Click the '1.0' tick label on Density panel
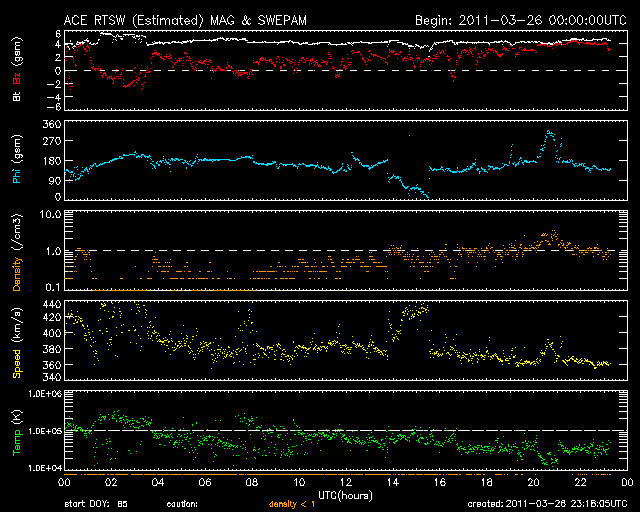640x512 pixels. tap(53, 251)
